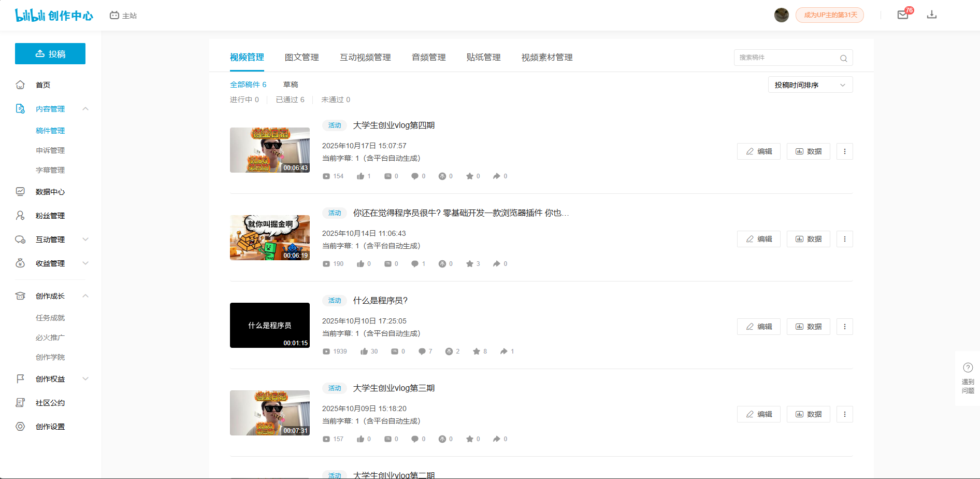Click the blue 投稿 upload button
This screenshot has width=980, height=479.
coord(50,53)
